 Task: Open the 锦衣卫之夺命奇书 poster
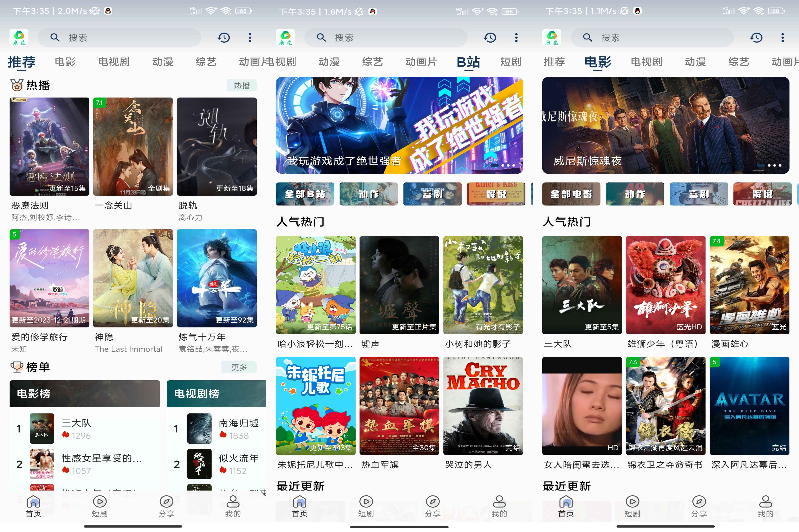pyautogui.click(x=665, y=406)
